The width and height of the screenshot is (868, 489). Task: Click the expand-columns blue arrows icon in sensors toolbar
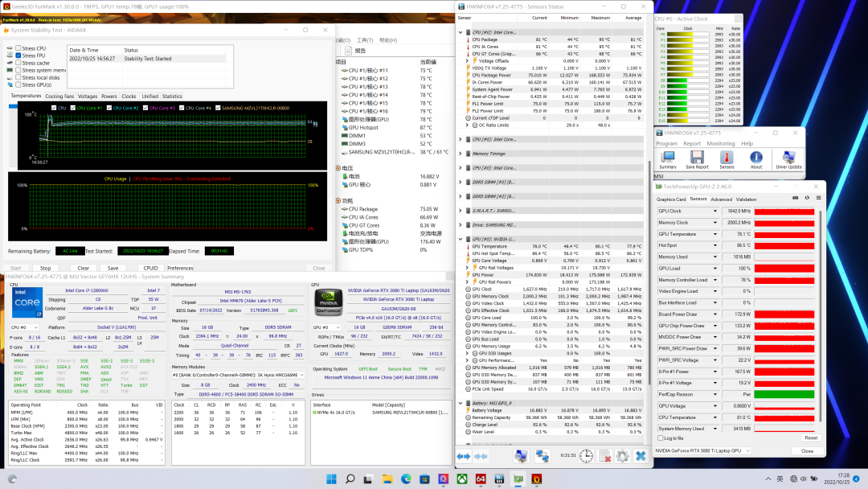point(464,456)
